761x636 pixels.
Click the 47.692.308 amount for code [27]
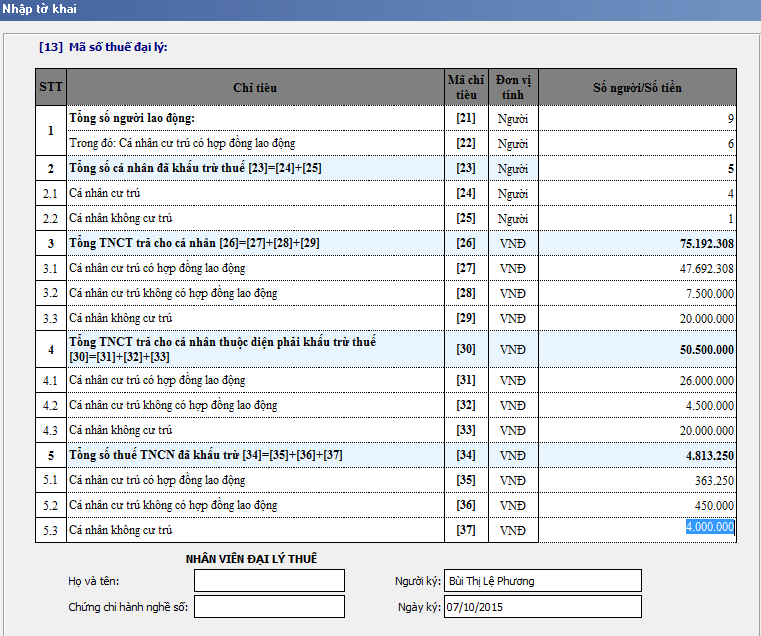pyautogui.click(x=637, y=268)
